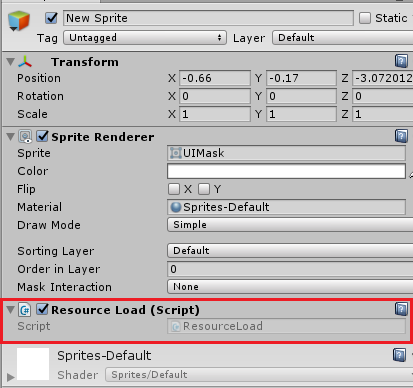
Task: Click the GameObject cube icon
Action: 19,21
